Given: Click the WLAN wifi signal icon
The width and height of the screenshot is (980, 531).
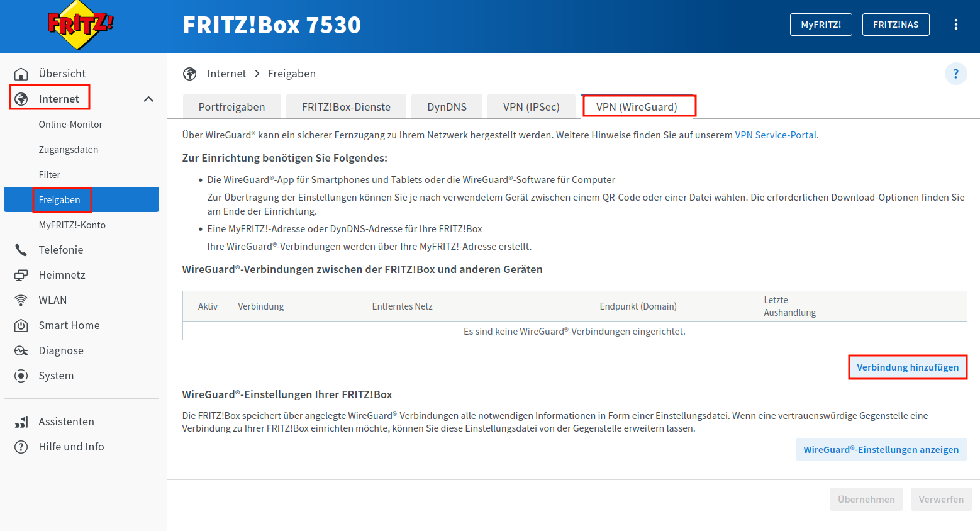Looking at the screenshot, I should click(x=21, y=300).
